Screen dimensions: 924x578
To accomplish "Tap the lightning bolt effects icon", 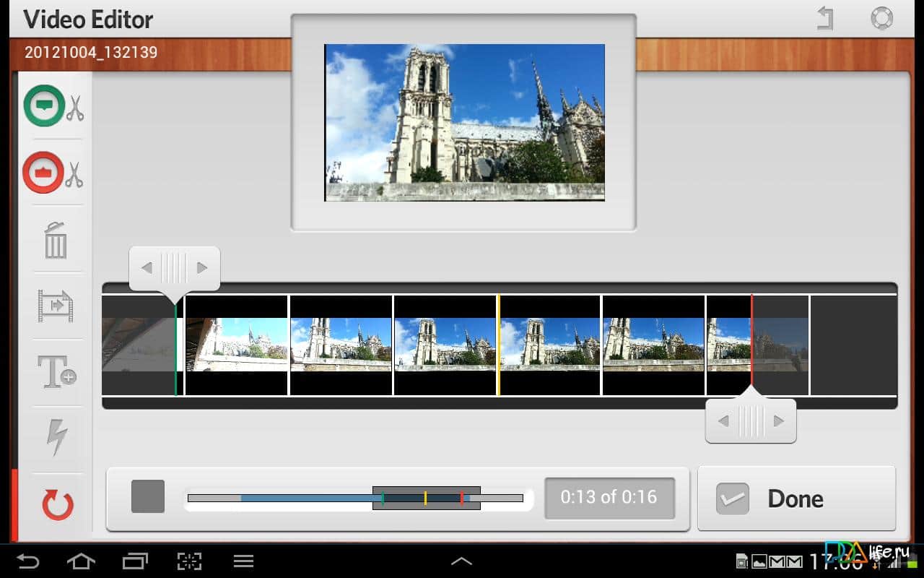I will [x=56, y=438].
